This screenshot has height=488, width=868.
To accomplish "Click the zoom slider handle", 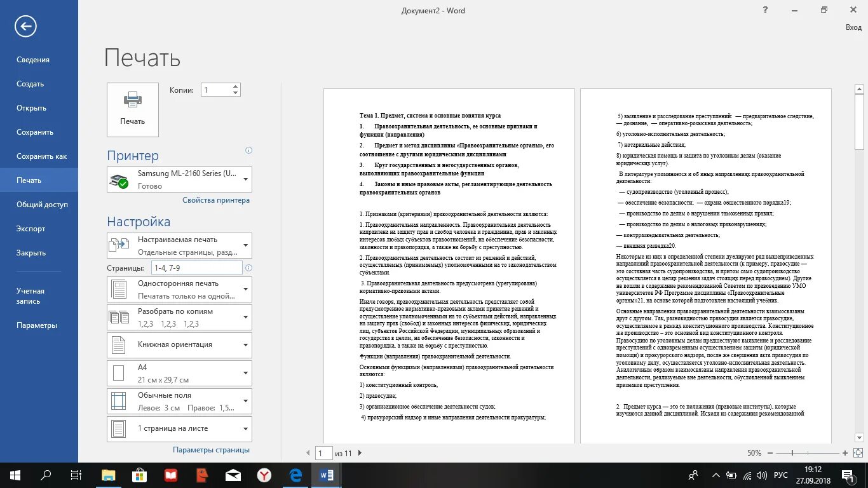I will tap(792, 453).
